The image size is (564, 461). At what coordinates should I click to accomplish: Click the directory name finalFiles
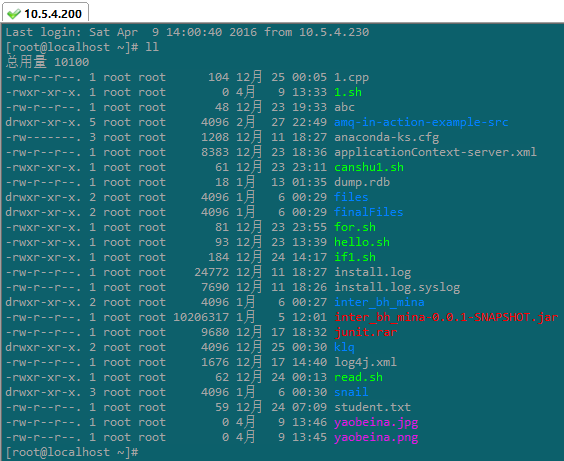pos(369,212)
